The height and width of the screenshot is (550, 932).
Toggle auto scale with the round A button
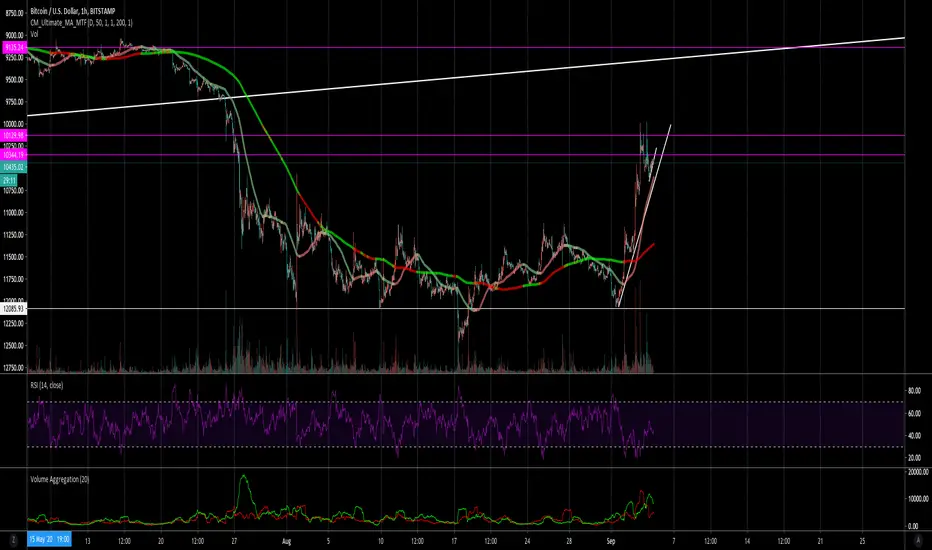917,540
